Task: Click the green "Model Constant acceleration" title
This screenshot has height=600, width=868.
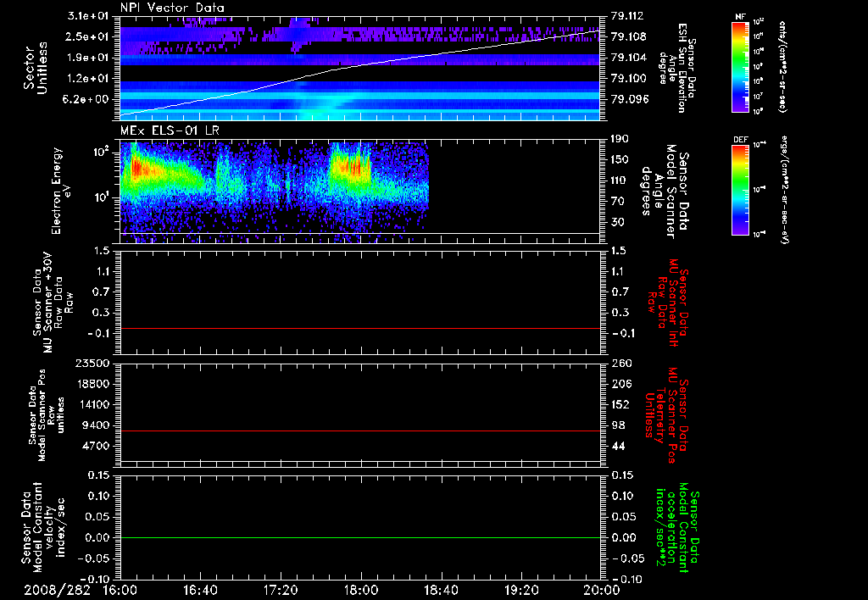Action: [x=677, y=528]
